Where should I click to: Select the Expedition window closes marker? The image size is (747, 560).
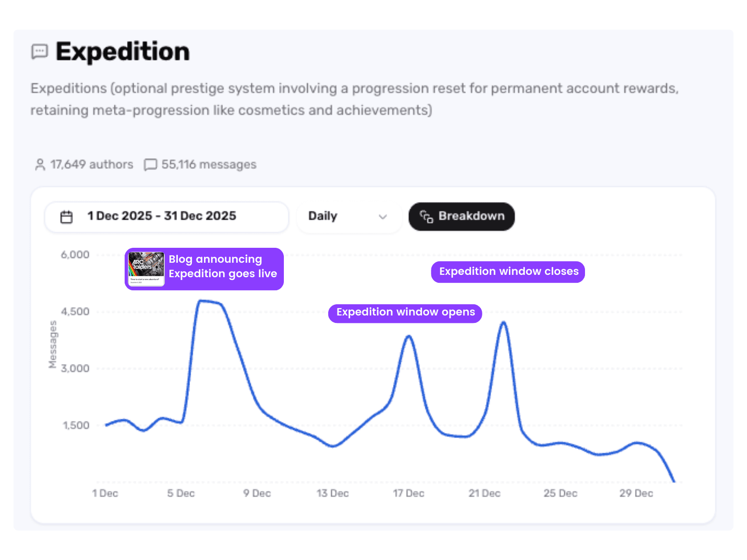point(508,272)
